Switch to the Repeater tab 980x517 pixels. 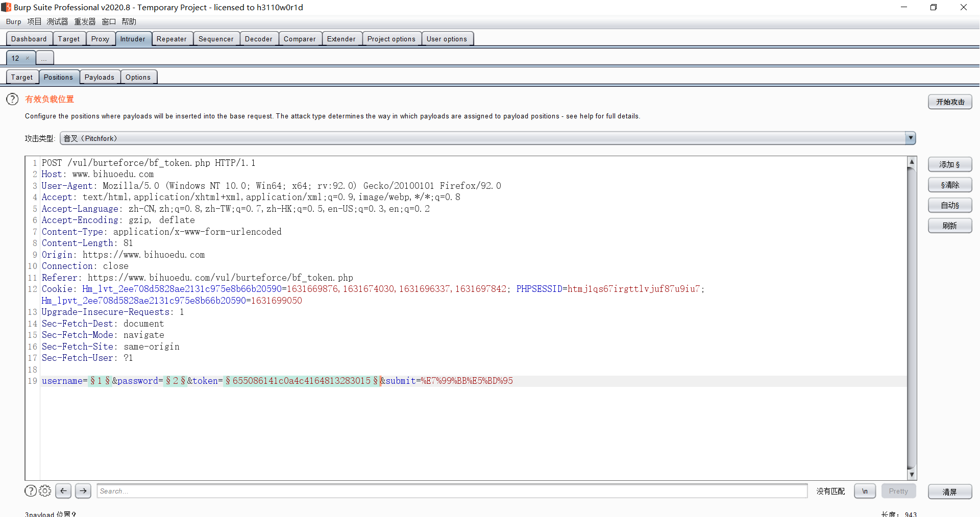(x=172, y=39)
